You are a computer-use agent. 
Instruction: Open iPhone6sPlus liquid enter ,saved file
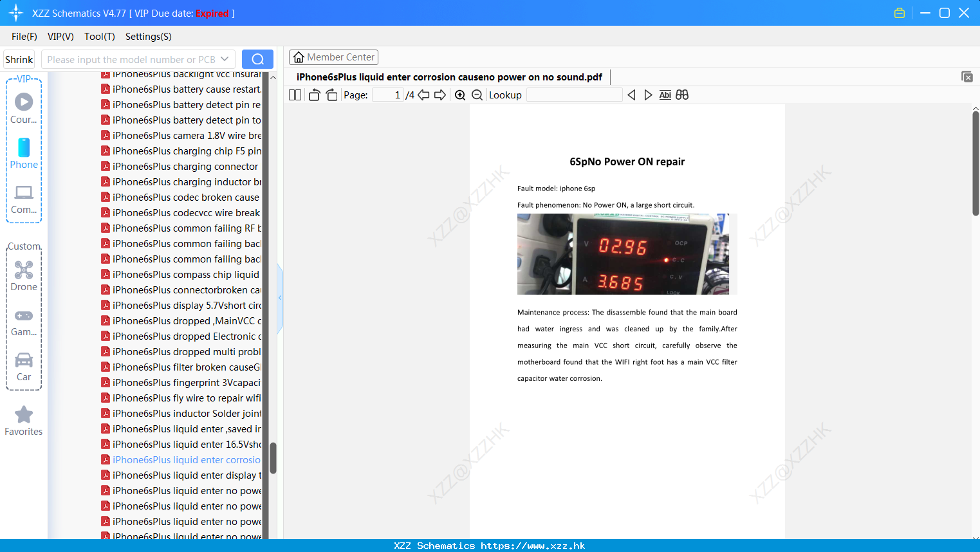[x=181, y=429]
